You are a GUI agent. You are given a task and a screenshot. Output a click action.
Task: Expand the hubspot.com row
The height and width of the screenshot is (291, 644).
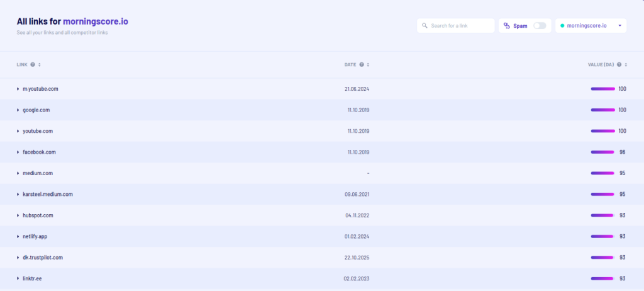click(x=18, y=215)
